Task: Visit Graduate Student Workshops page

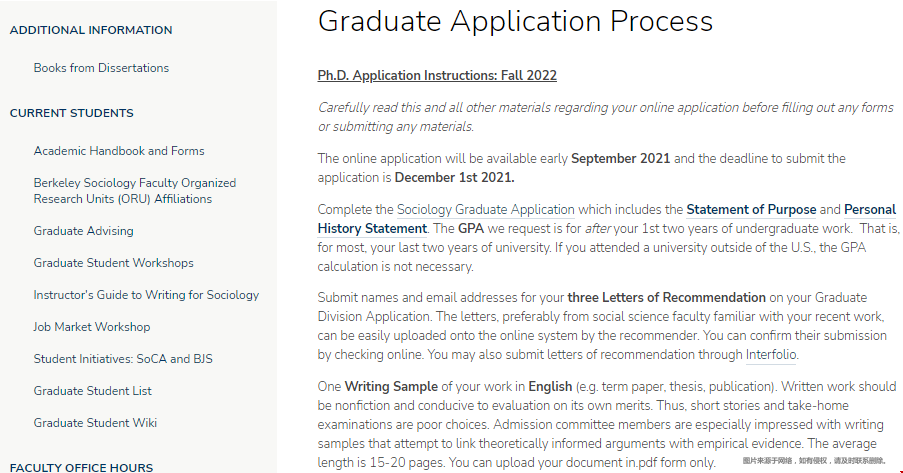Action: [x=113, y=263]
